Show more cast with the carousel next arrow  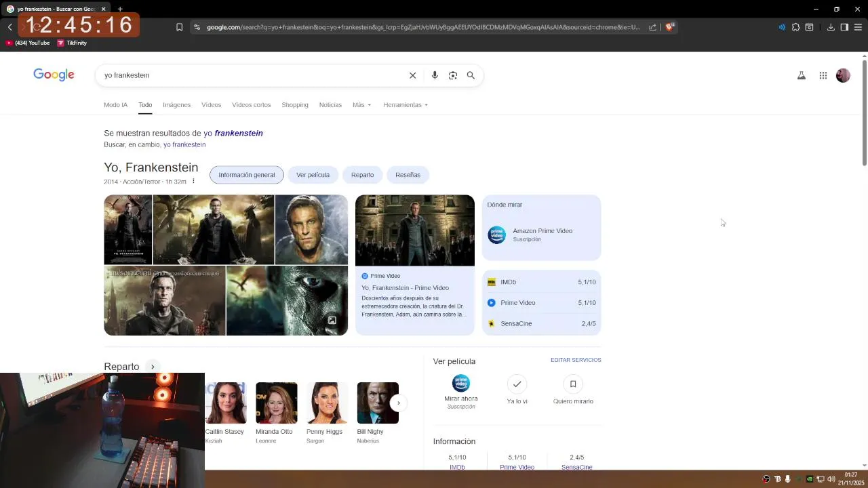tap(398, 403)
